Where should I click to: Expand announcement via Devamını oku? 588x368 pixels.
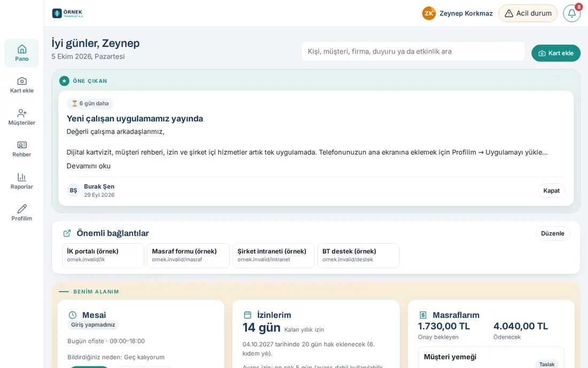pos(89,166)
